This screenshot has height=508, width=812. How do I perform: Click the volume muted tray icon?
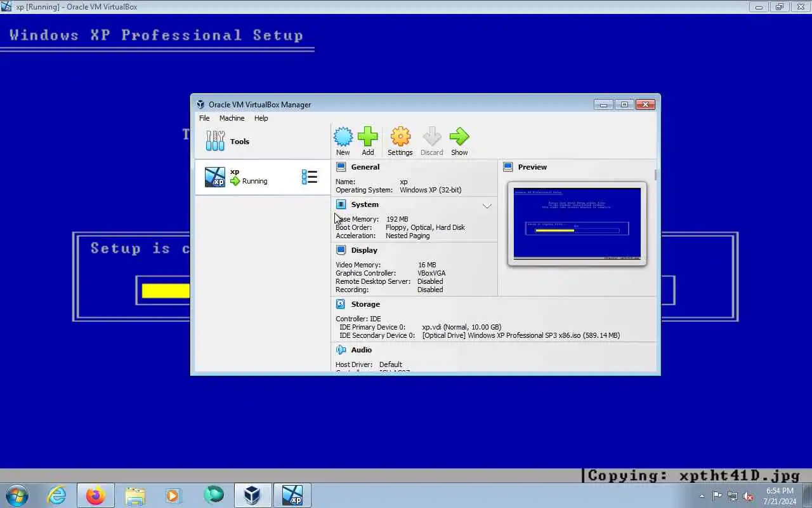coord(748,496)
